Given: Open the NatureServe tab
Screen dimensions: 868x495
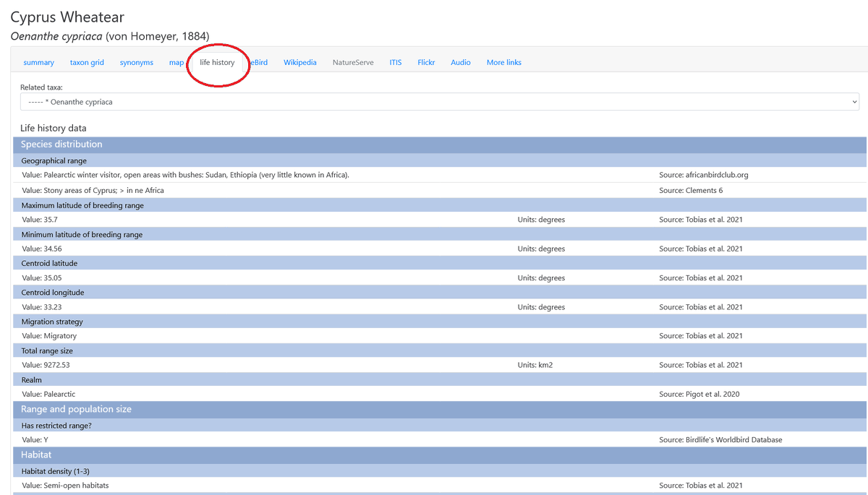Looking at the screenshot, I should 353,63.
